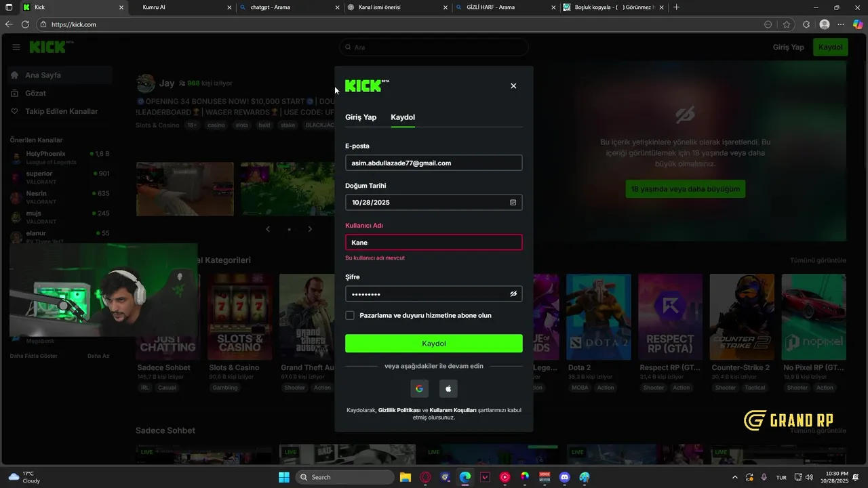Submit the green Kaydol button
The image size is (868, 488).
pos(434,344)
